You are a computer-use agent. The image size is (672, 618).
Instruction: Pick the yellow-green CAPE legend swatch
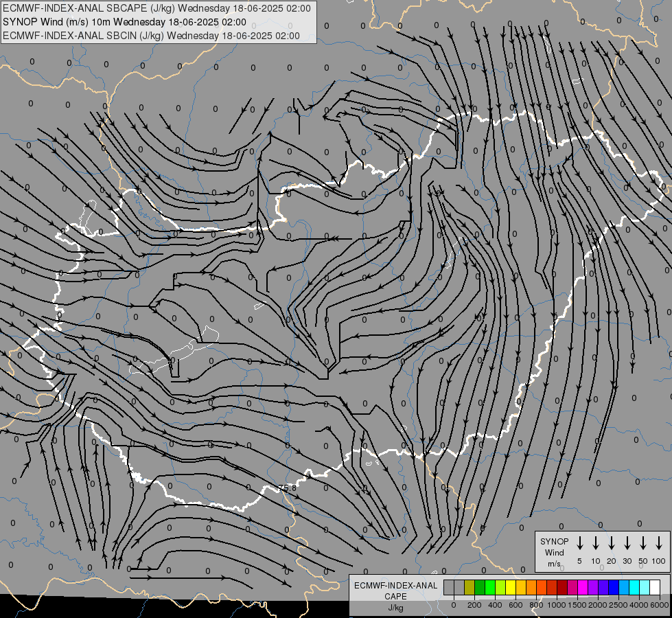500,587
